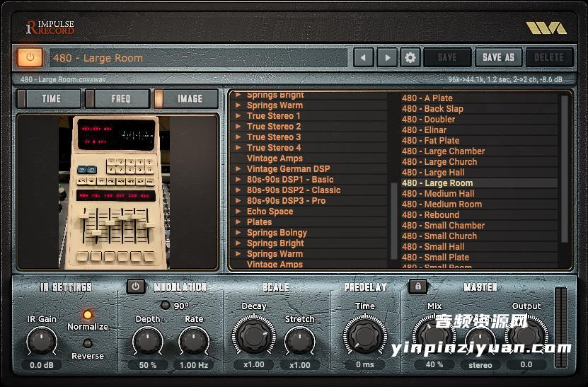Click the Predelay Time knob
The width and height of the screenshot is (588, 387).
[365, 335]
